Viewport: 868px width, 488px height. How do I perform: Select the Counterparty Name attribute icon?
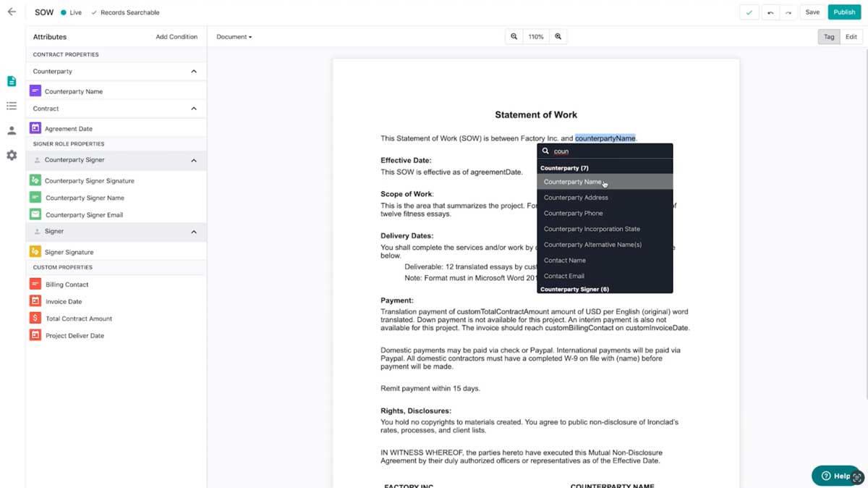pyautogui.click(x=35, y=91)
